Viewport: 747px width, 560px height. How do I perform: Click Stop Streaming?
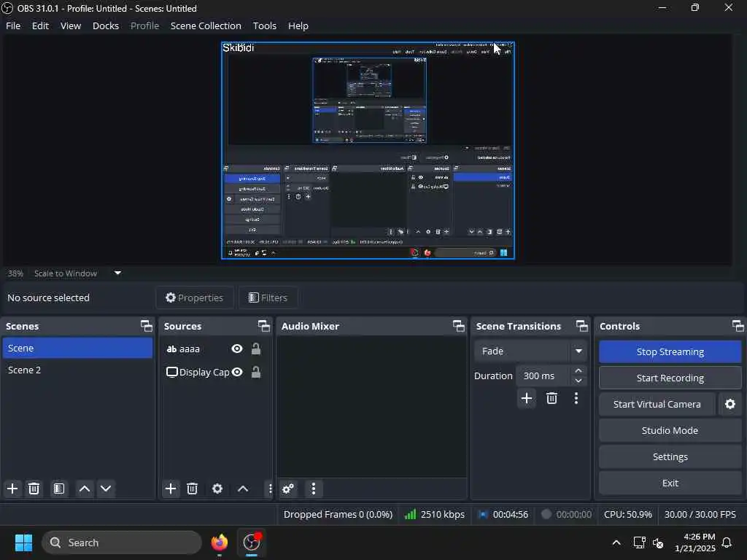coord(670,352)
